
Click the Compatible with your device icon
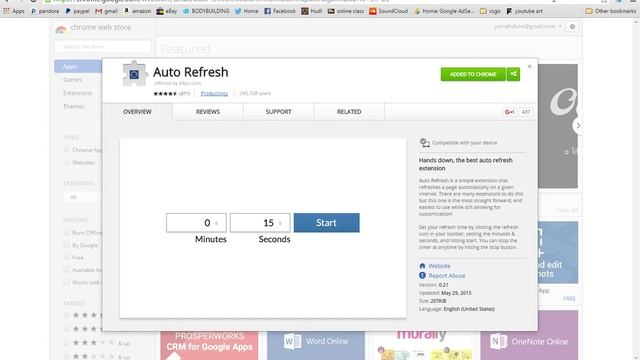[x=425, y=143]
